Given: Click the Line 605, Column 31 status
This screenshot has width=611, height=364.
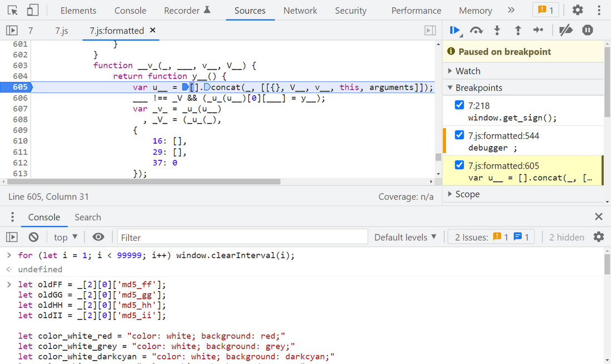Looking at the screenshot, I should coord(49,197).
